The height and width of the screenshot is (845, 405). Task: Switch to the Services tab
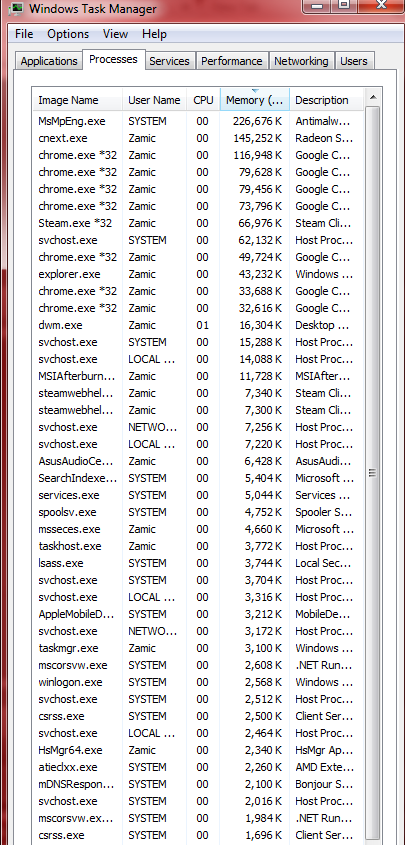click(169, 61)
